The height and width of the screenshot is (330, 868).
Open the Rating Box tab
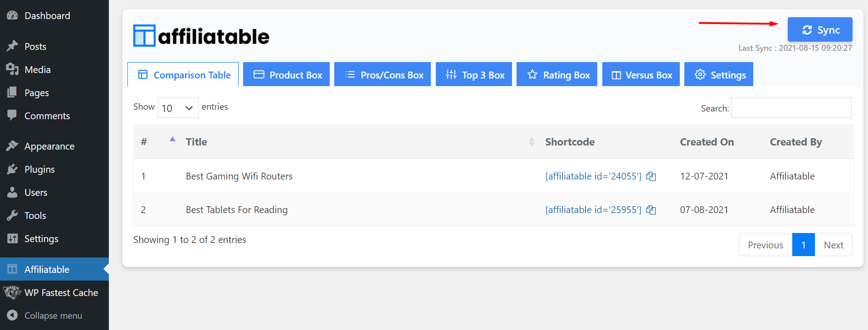click(x=557, y=74)
